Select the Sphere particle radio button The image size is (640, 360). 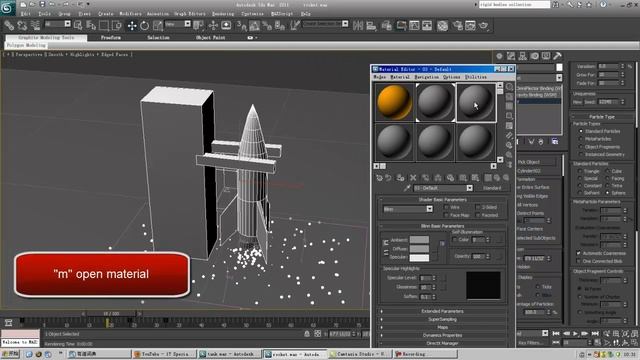tap(608, 193)
